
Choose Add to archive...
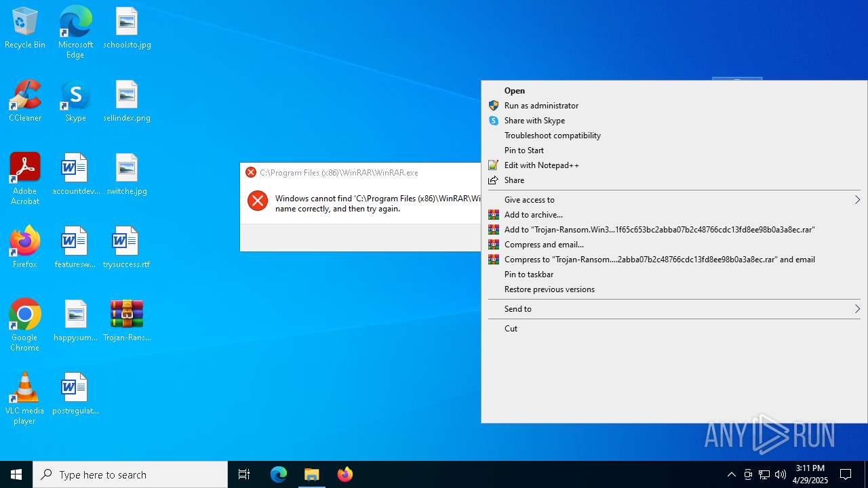point(674,215)
